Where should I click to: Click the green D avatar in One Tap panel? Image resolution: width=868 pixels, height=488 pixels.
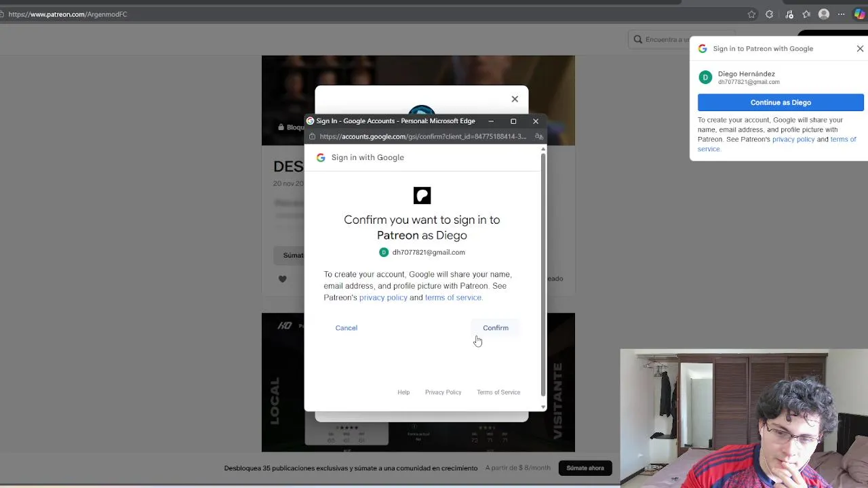click(705, 77)
